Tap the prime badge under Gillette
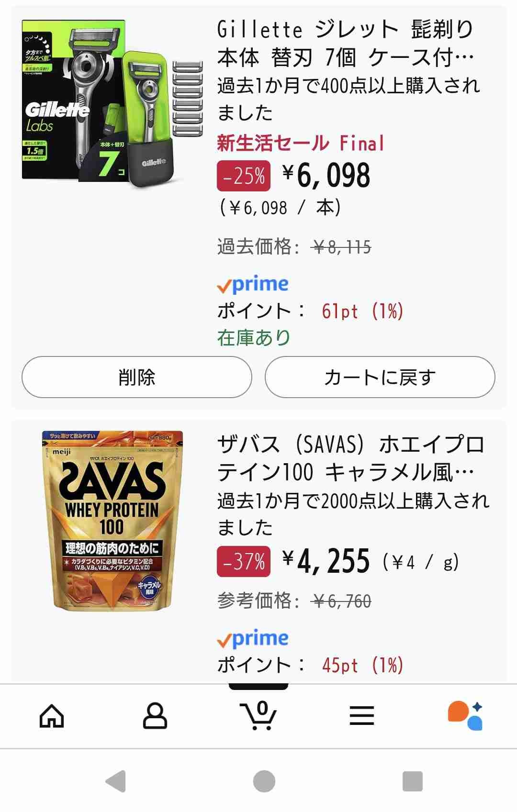This screenshot has height=812, width=517. [x=253, y=285]
